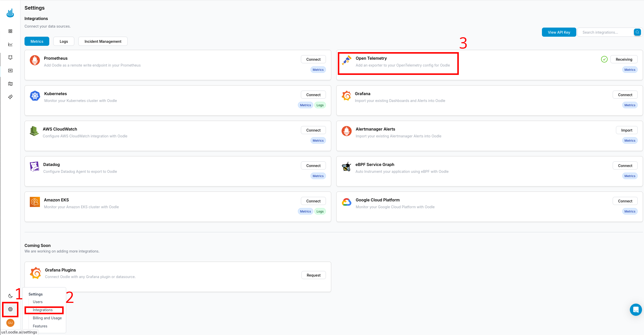Select the Metrics filter tab
The height and width of the screenshot is (335, 644).
tap(37, 41)
